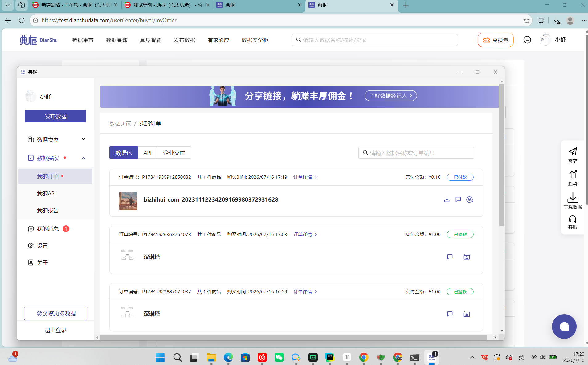Select the 数据包 tab

(124, 153)
